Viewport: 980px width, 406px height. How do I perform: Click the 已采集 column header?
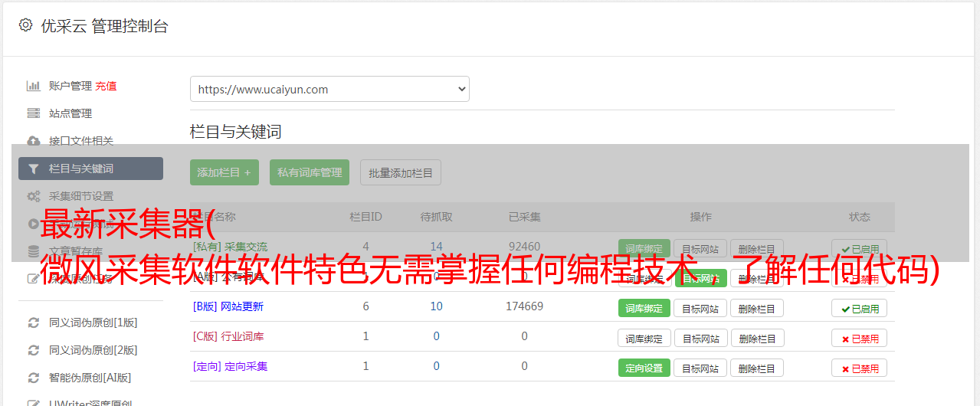525,217
